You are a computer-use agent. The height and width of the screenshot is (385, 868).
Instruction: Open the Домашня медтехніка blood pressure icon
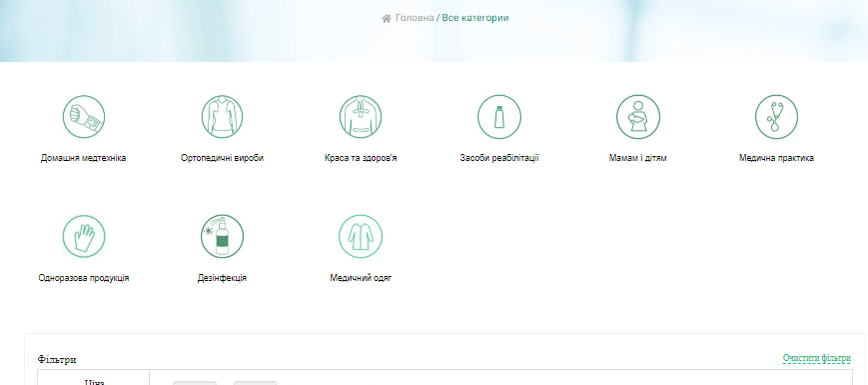pos(84,117)
